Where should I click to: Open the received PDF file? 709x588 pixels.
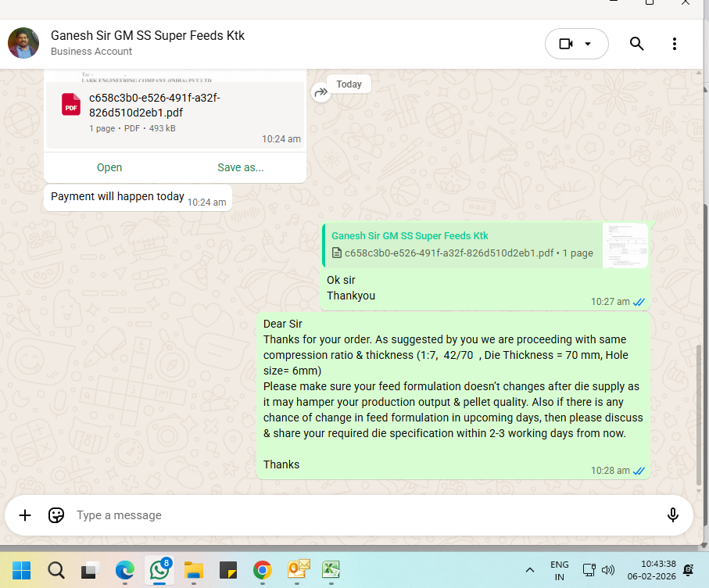tap(109, 167)
